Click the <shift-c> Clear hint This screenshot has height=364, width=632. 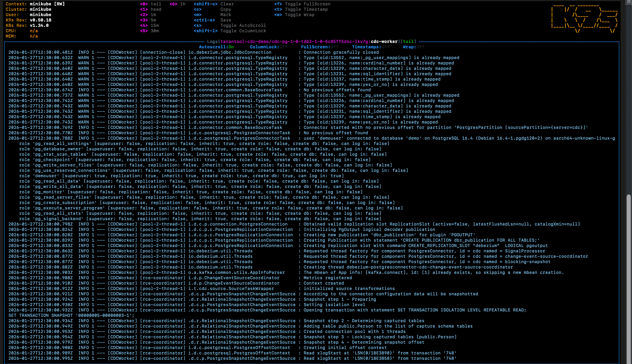tap(214, 4)
